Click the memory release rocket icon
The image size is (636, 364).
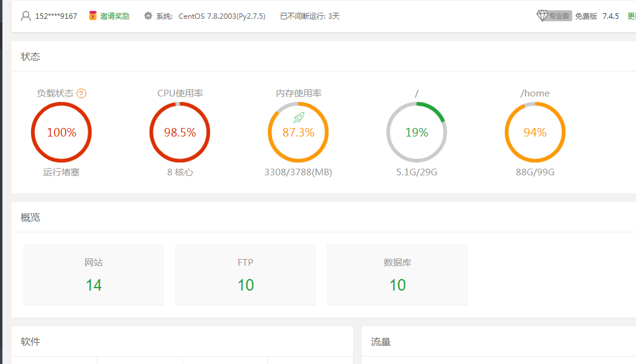(x=298, y=118)
